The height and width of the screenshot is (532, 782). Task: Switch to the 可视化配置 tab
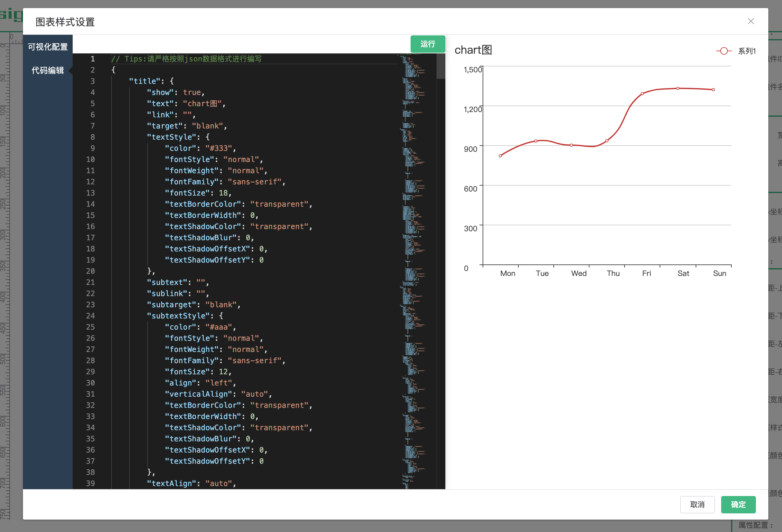click(x=48, y=47)
